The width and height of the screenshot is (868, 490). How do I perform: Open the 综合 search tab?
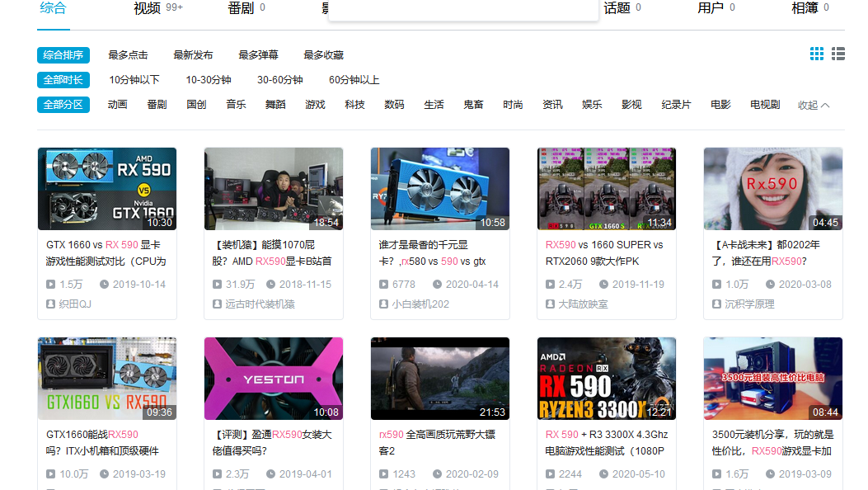(x=53, y=7)
